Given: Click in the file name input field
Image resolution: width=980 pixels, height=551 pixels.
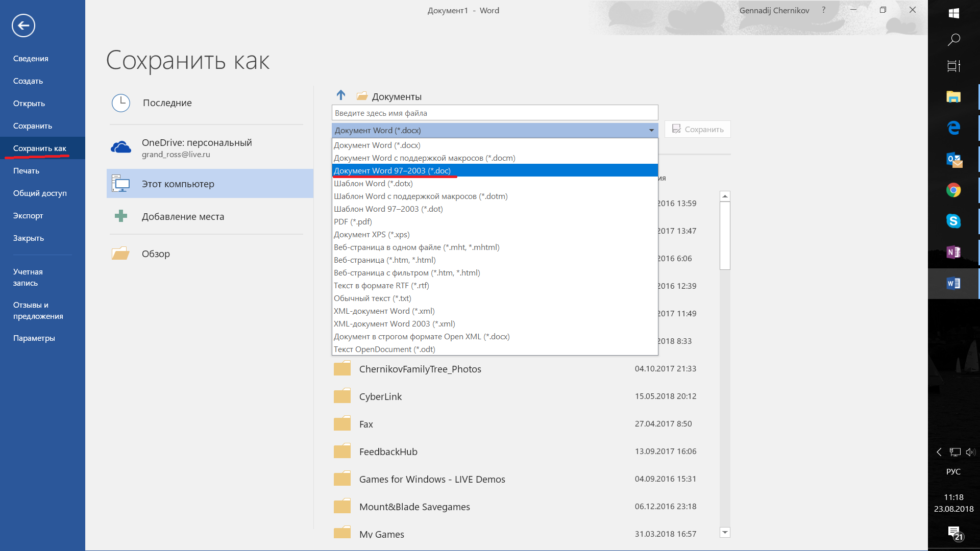Looking at the screenshot, I should 495,113.
